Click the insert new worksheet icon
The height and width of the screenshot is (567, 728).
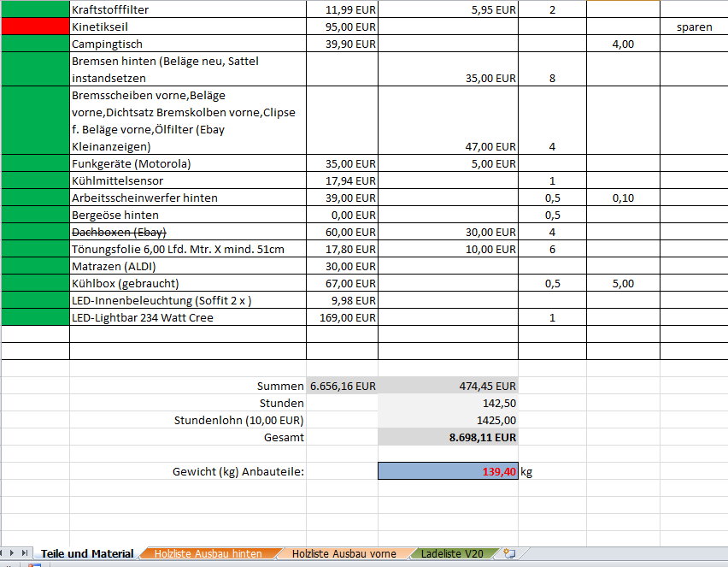pyautogui.click(x=509, y=554)
